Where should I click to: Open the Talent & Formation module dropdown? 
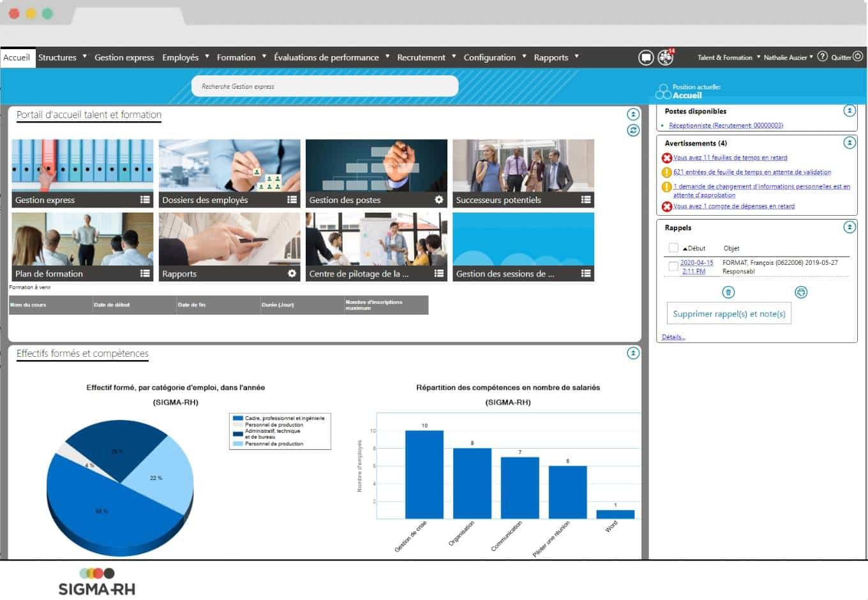(728, 57)
